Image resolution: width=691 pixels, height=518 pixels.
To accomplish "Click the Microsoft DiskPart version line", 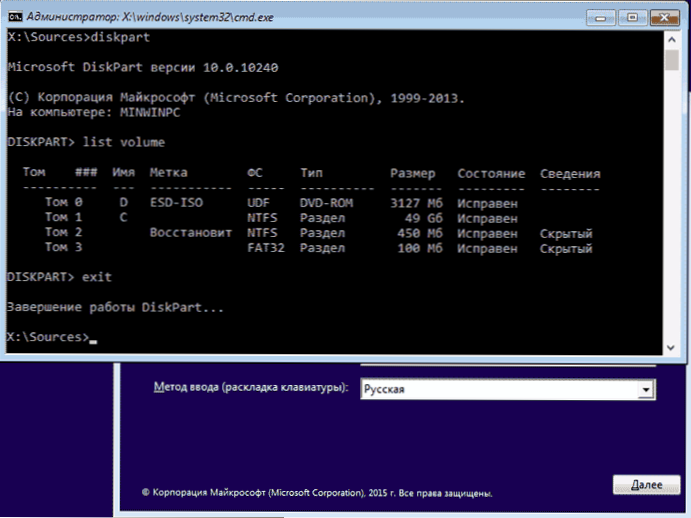I will [x=143, y=67].
